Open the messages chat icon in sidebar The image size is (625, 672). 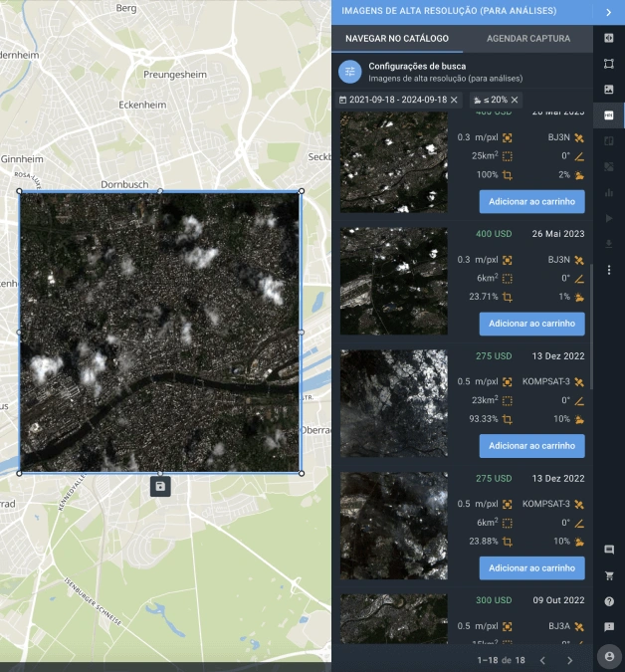[609, 550]
